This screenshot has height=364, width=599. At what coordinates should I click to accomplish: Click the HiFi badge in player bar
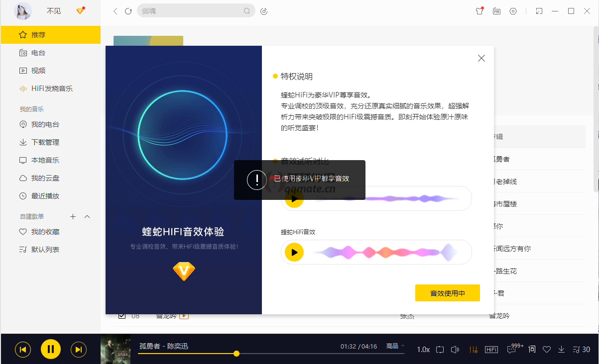pyautogui.click(x=491, y=350)
